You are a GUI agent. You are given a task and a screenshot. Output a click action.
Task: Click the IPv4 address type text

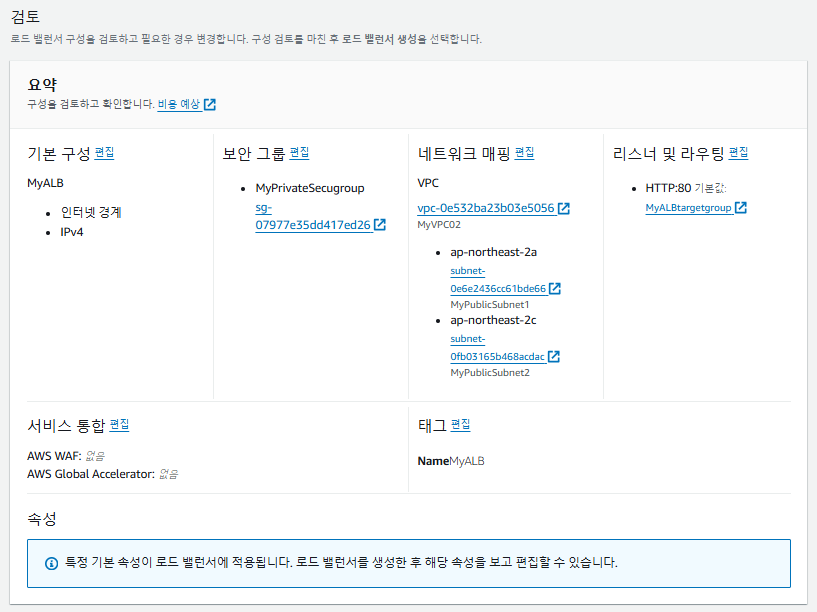(72, 232)
